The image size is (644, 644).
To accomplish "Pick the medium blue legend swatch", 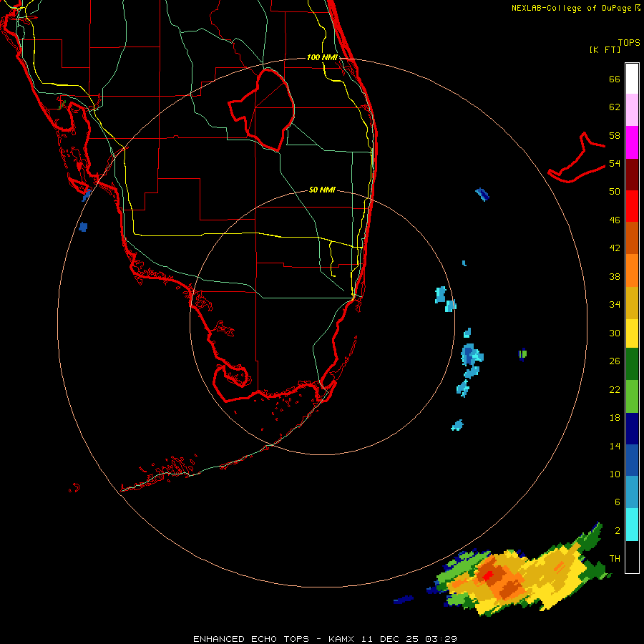I will click(x=632, y=460).
